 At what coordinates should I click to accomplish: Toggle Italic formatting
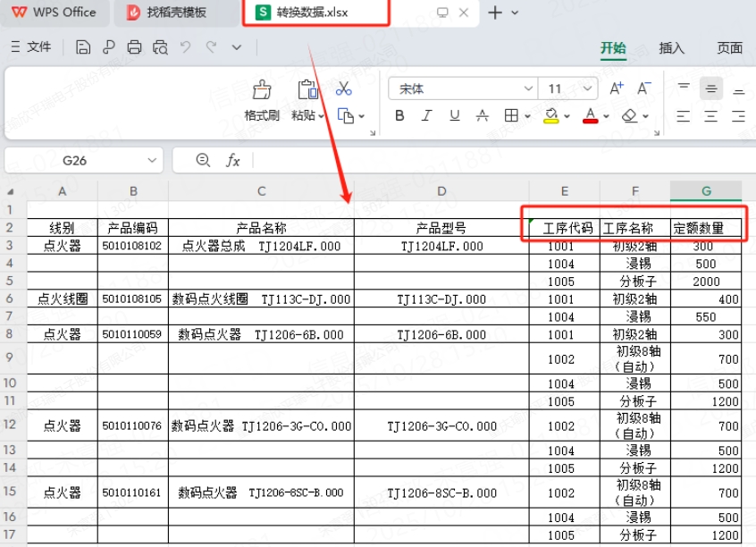click(426, 115)
